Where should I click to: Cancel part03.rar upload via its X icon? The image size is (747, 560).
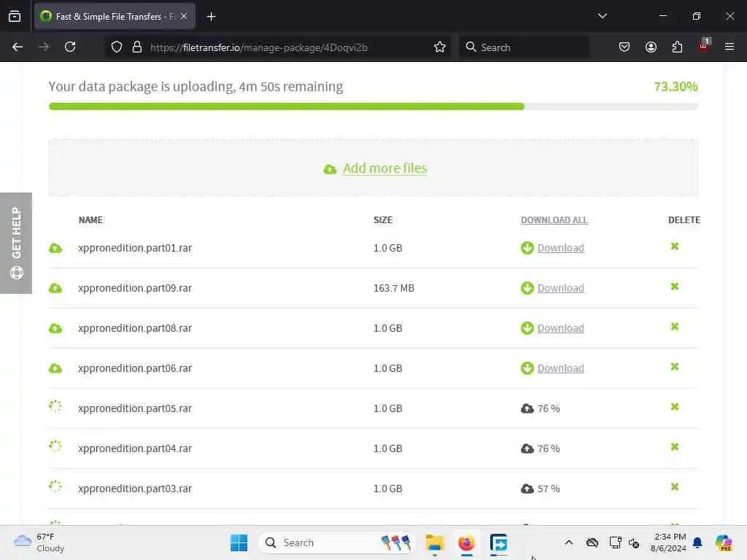[675, 486]
